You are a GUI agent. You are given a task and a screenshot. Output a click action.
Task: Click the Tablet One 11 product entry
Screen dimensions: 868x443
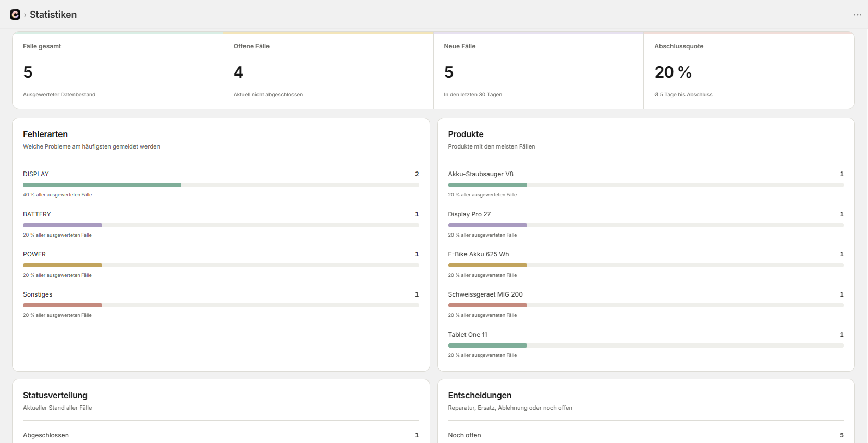point(646,344)
